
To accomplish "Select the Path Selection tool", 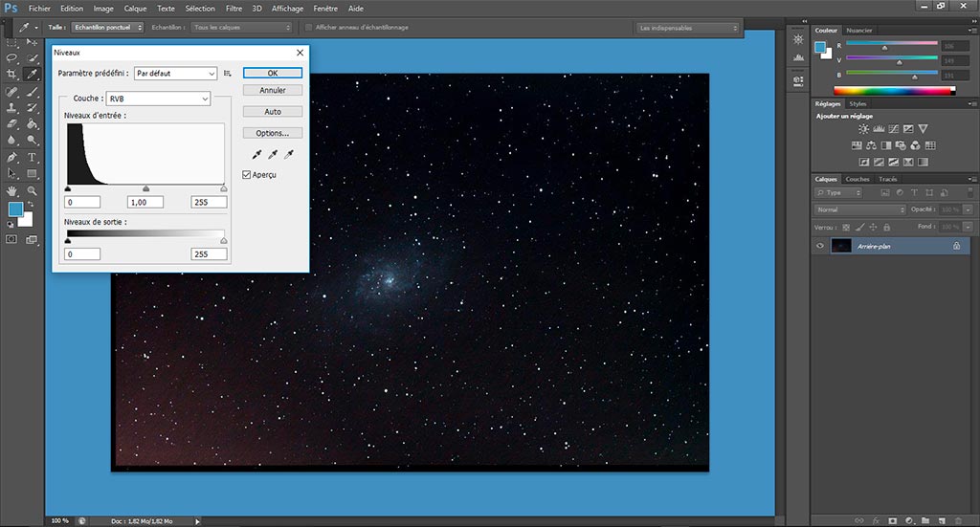I will [11, 173].
